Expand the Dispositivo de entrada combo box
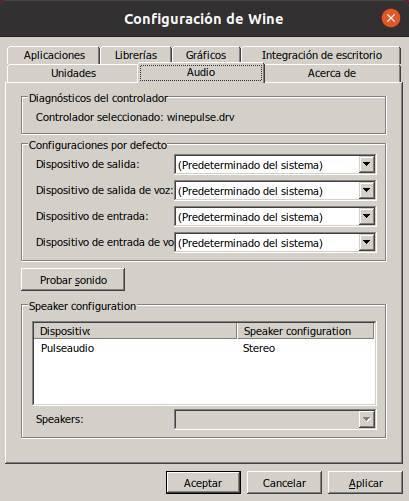Image resolution: width=409 pixels, height=501 pixels. tap(275, 217)
